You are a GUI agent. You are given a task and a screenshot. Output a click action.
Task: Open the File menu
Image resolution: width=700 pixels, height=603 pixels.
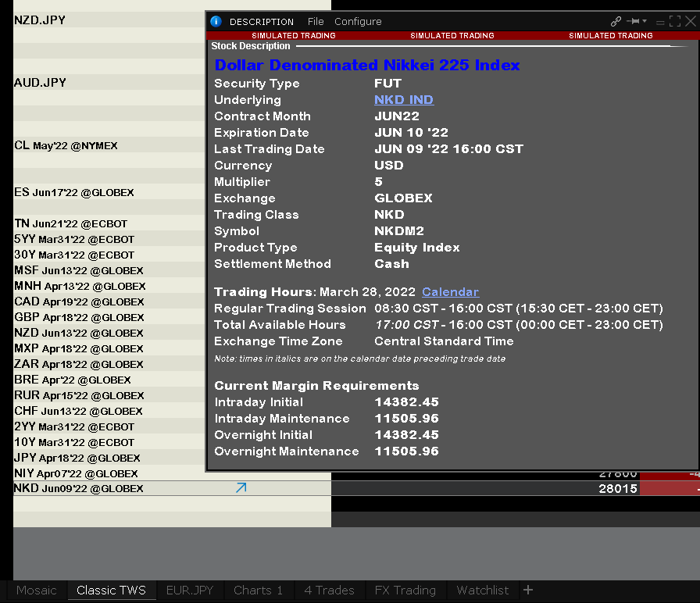(x=315, y=21)
